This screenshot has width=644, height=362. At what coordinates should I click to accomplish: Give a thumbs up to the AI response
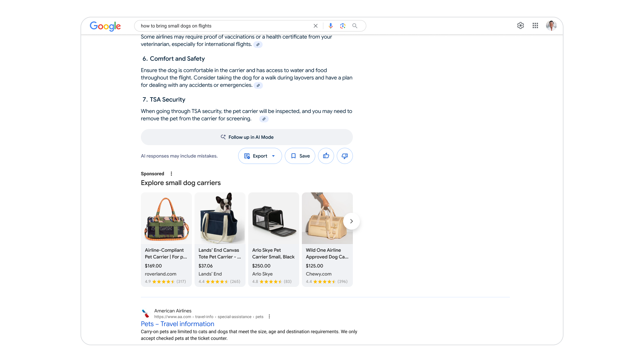click(x=326, y=156)
